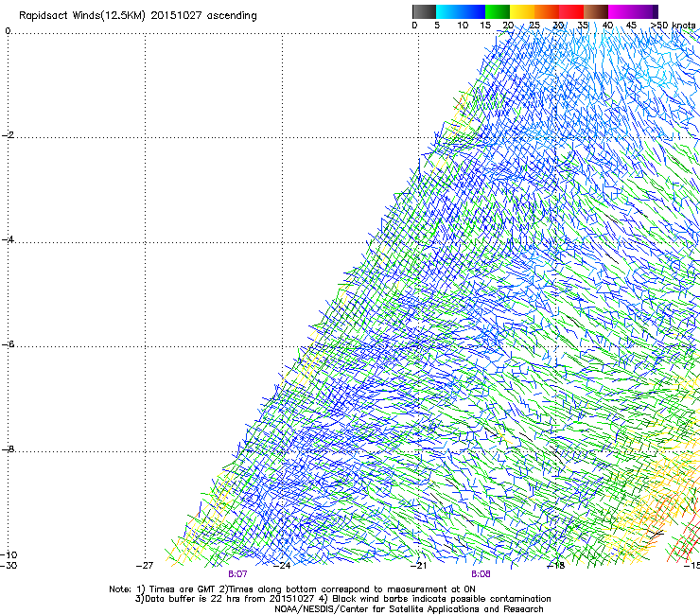
Task: Click the purple '8:08' swath time label
Action: pyautogui.click(x=481, y=574)
